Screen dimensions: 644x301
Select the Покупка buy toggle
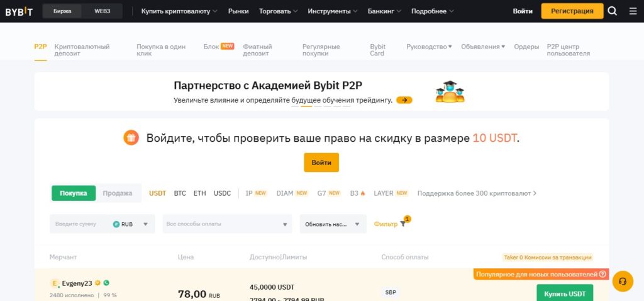(74, 193)
